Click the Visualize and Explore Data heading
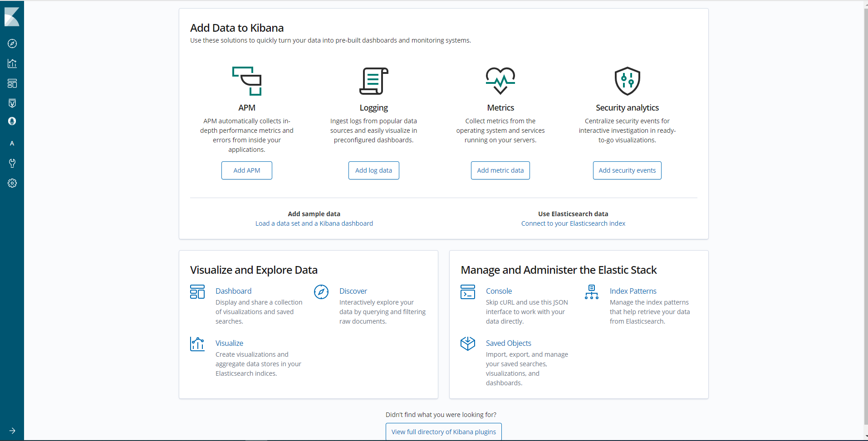This screenshot has width=868, height=441. tap(254, 270)
